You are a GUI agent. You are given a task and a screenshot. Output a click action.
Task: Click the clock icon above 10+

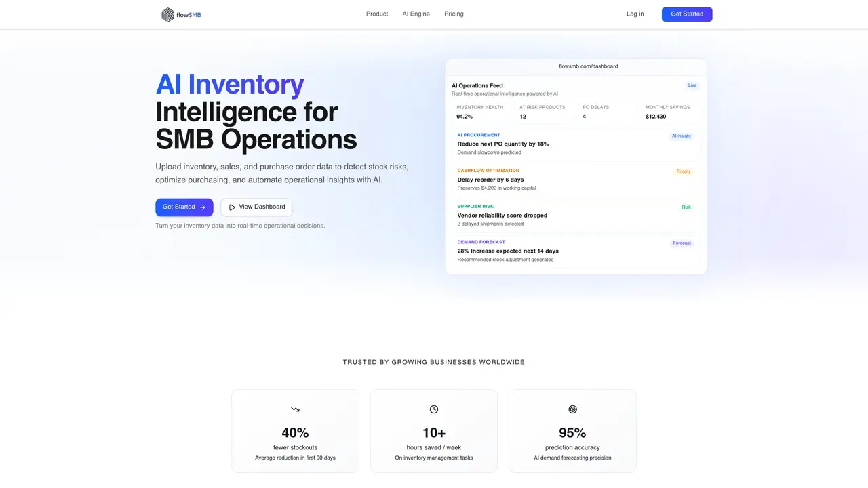point(434,409)
